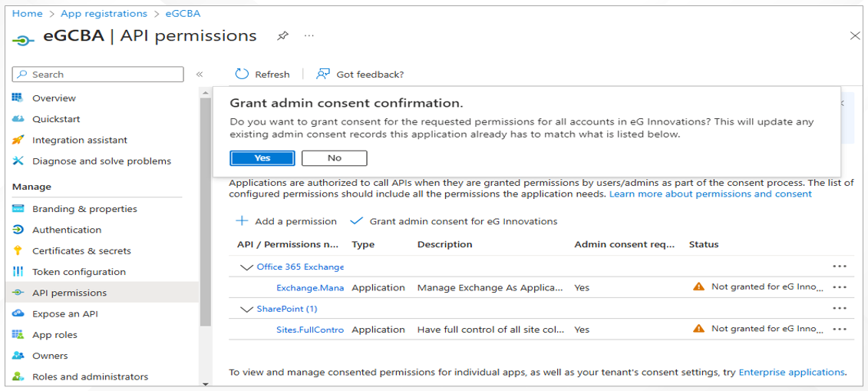Click the Authentication icon
This screenshot has width=868, height=391.
18,230
